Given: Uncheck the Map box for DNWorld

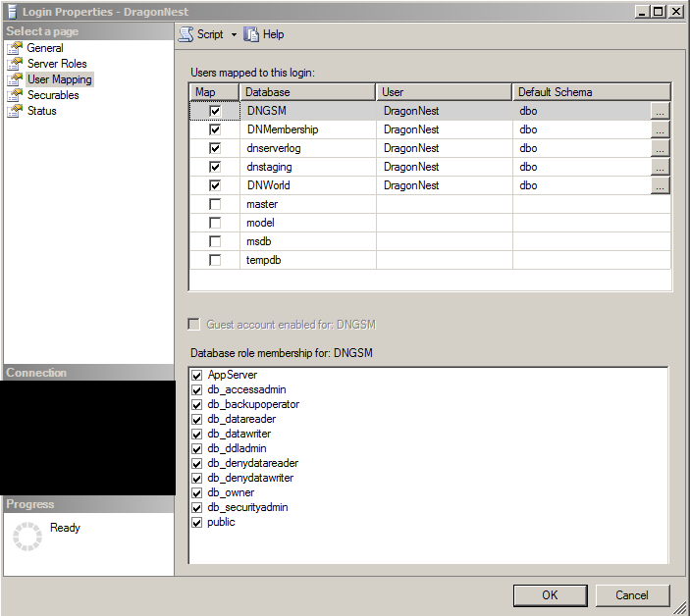Looking at the screenshot, I should click(215, 185).
